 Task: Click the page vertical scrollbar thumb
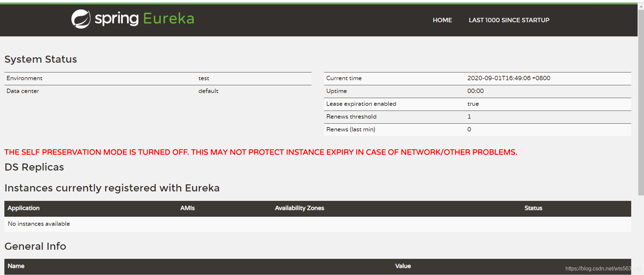pos(641,102)
